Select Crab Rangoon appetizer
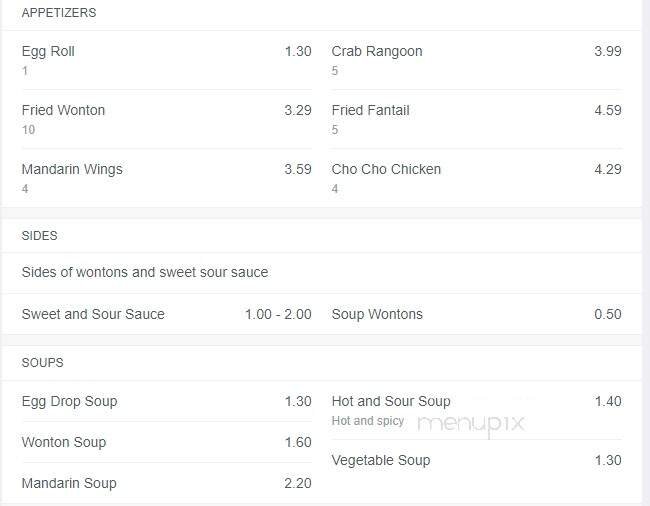 (377, 52)
